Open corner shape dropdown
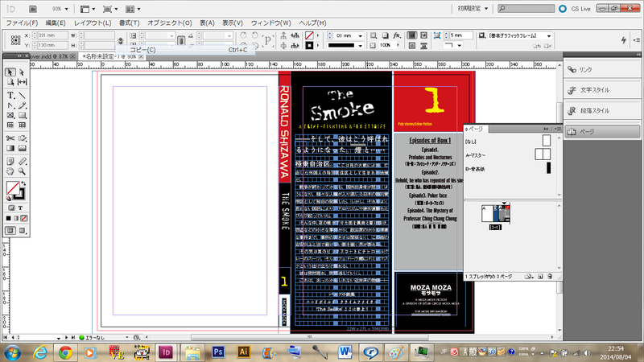Viewport: 644px width, 362px height. click(x=459, y=46)
